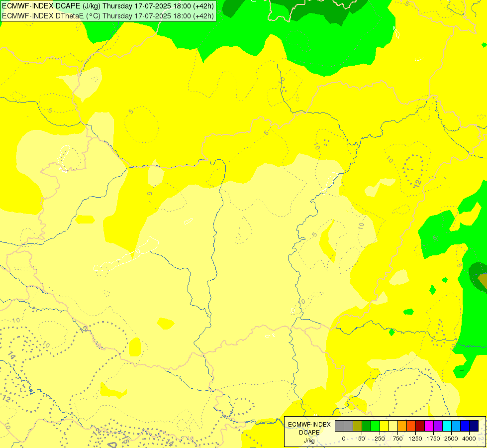The height and width of the screenshot is (448, 487).
Task: Select the bright green legend swatch
Action: (375, 426)
